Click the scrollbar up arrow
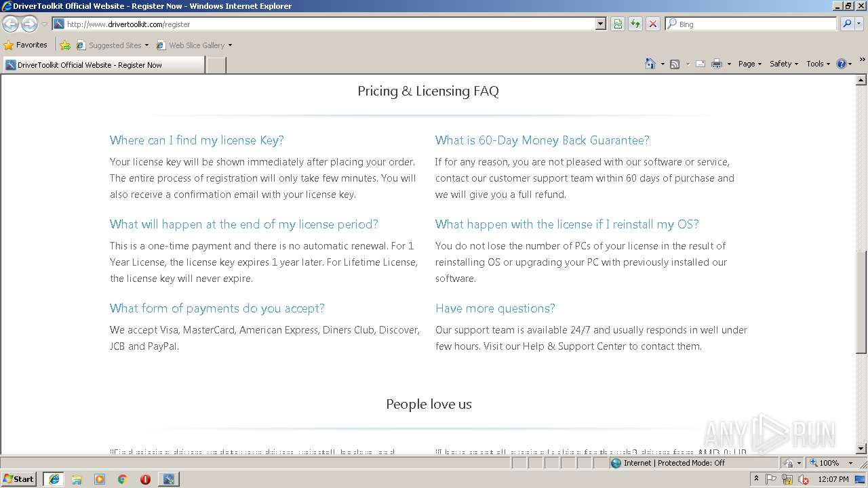The image size is (868, 488). coord(861,80)
